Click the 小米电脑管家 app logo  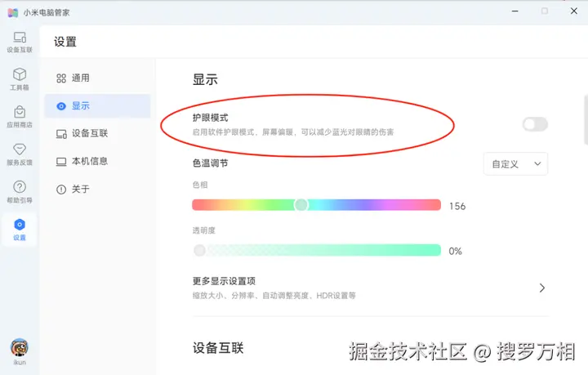(x=13, y=12)
